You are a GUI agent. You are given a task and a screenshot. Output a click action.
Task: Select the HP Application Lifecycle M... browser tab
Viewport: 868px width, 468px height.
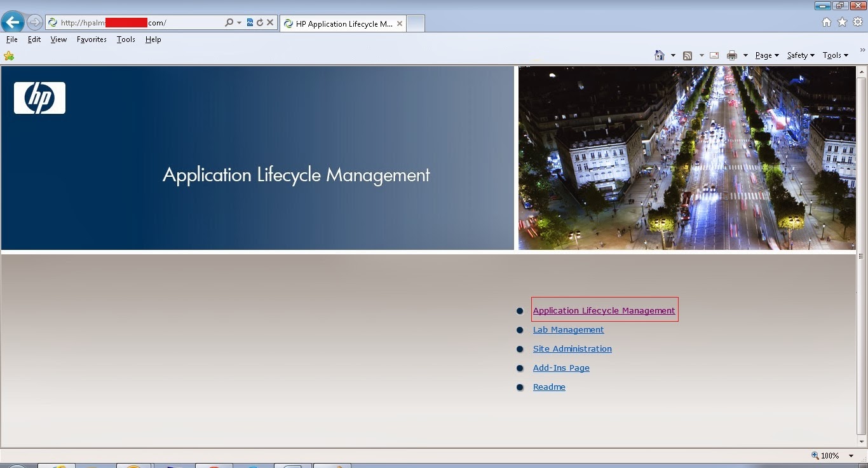(343, 24)
